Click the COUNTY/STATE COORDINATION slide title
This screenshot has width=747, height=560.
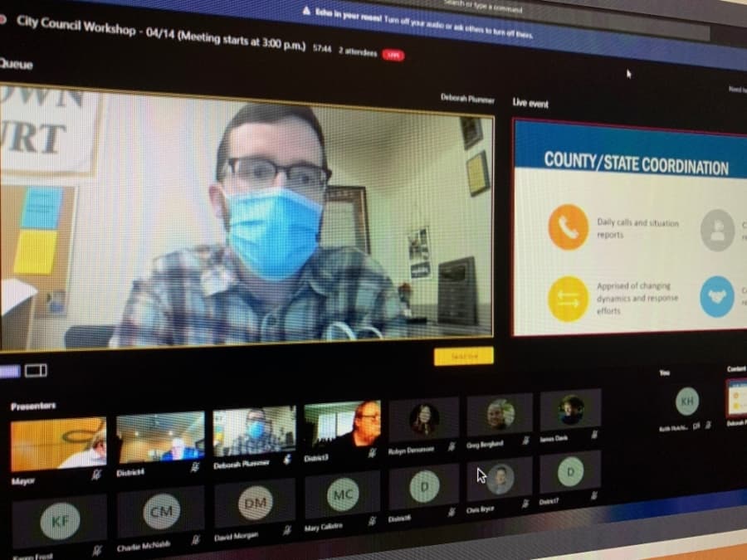pyautogui.click(x=636, y=164)
